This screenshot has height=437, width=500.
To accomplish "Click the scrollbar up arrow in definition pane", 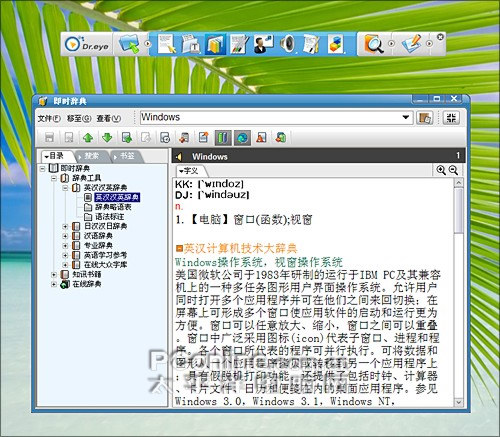I will pyautogui.click(x=459, y=183).
